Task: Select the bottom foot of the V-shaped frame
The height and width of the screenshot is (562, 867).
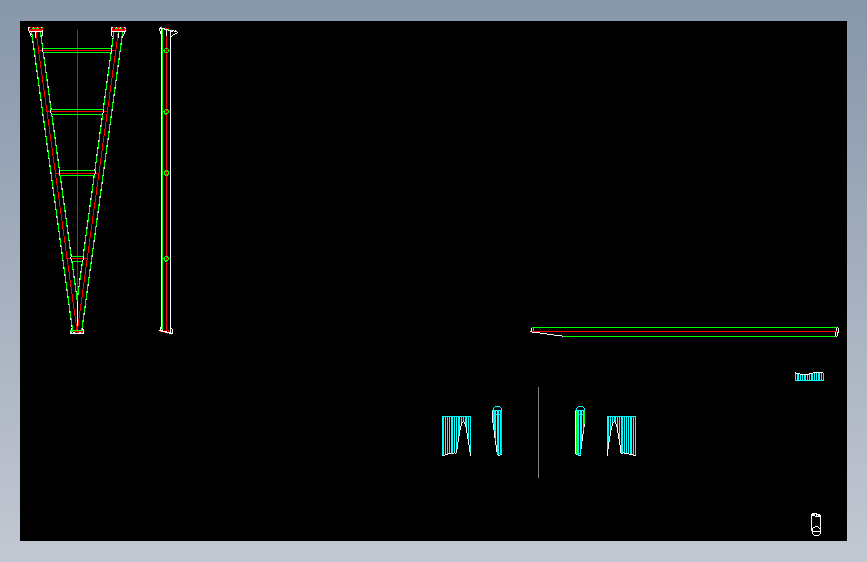Action: point(77,331)
